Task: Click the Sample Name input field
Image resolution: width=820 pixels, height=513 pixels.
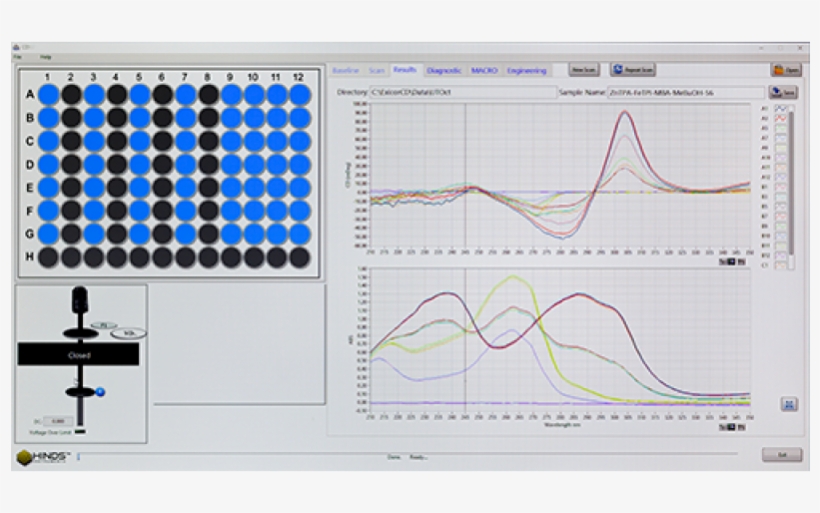Action: tap(686, 92)
